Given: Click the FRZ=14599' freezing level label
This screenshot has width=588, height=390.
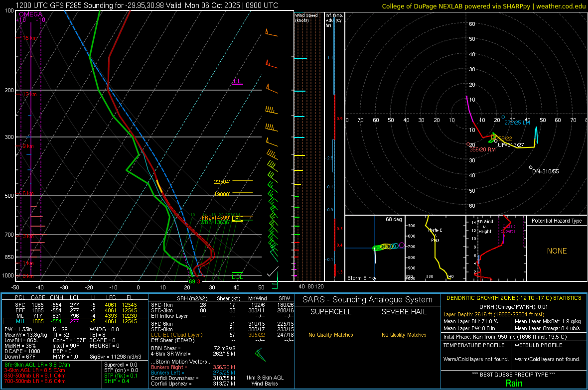Looking at the screenshot, I should (x=215, y=218).
